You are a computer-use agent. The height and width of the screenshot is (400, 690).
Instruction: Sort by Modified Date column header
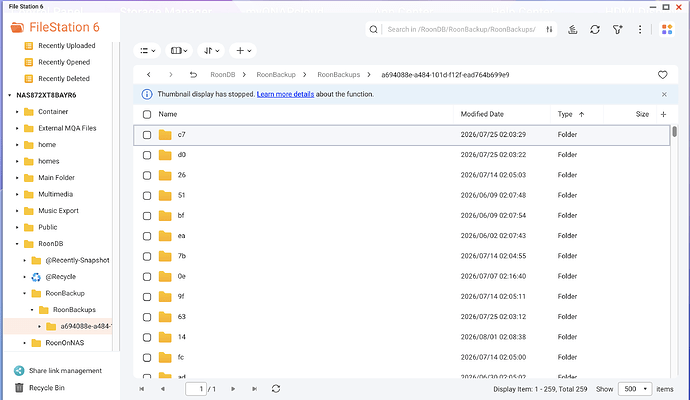[x=482, y=114]
